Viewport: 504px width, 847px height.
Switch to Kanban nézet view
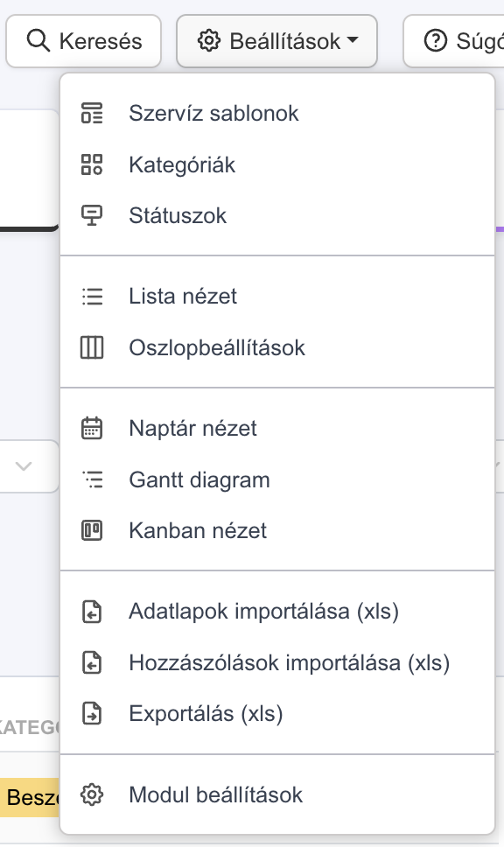277,530
